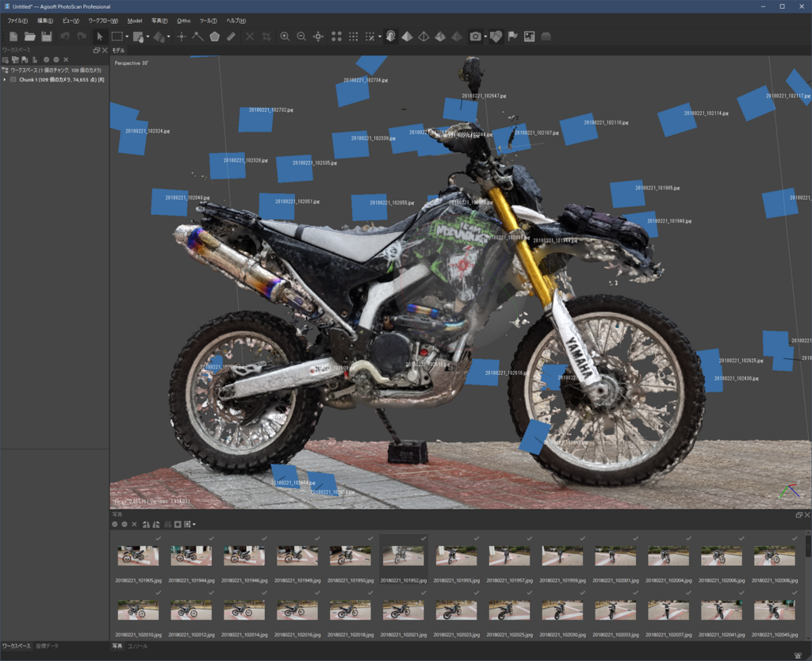Open the Rectangle Selection tool dropdown arrow
Viewport: 812px width, 661px height.
pos(127,36)
